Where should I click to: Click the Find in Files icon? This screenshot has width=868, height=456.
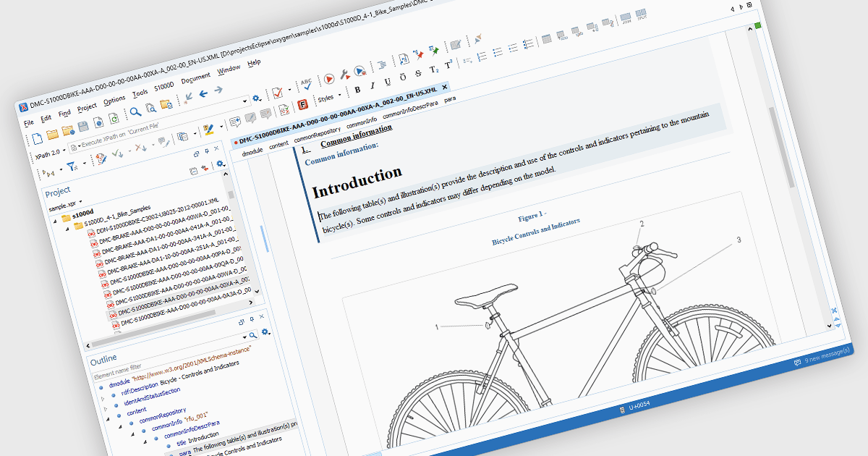(x=150, y=109)
